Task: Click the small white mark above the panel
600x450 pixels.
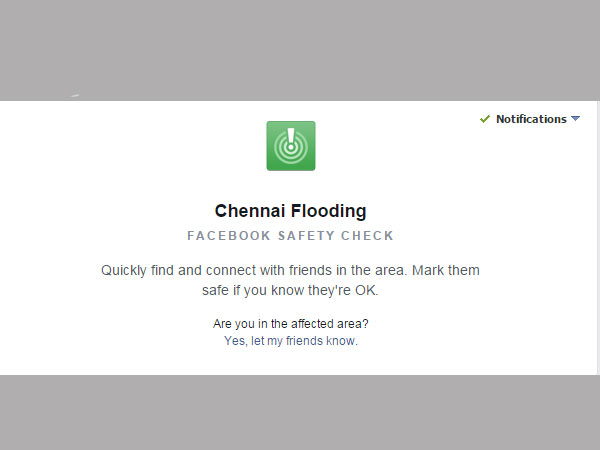Action: 75,96
